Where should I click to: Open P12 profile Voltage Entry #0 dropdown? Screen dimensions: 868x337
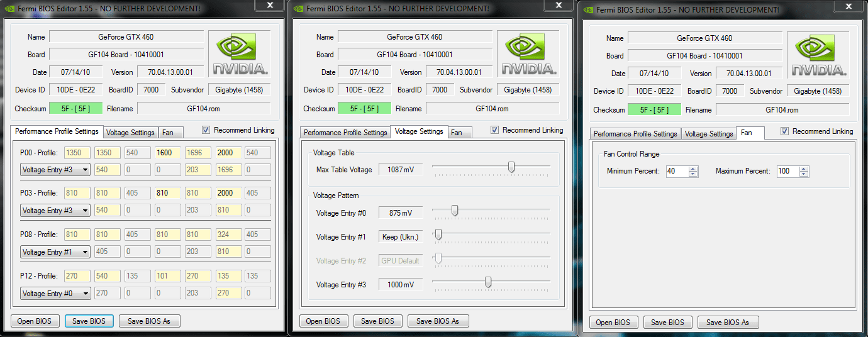[55, 293]
